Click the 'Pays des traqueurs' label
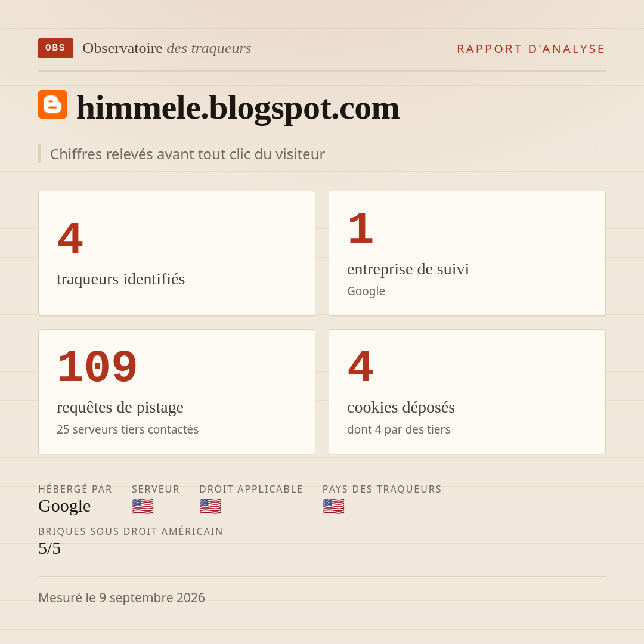This screenshot has width=644, height=644. (382, 489)
